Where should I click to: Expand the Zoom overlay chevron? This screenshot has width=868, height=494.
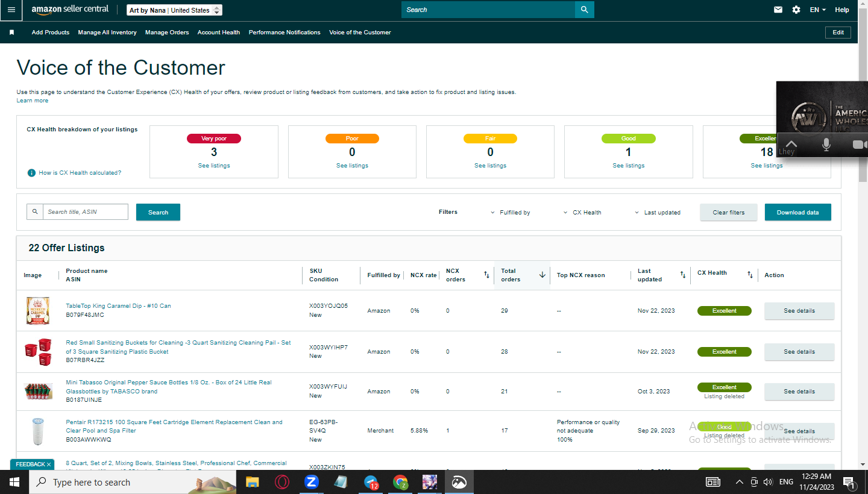[791, 144]
